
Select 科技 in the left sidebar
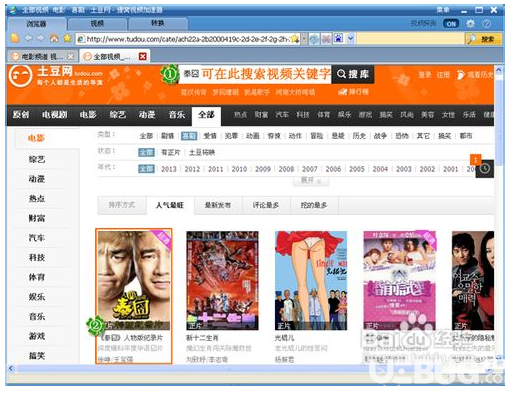point(37,258)
